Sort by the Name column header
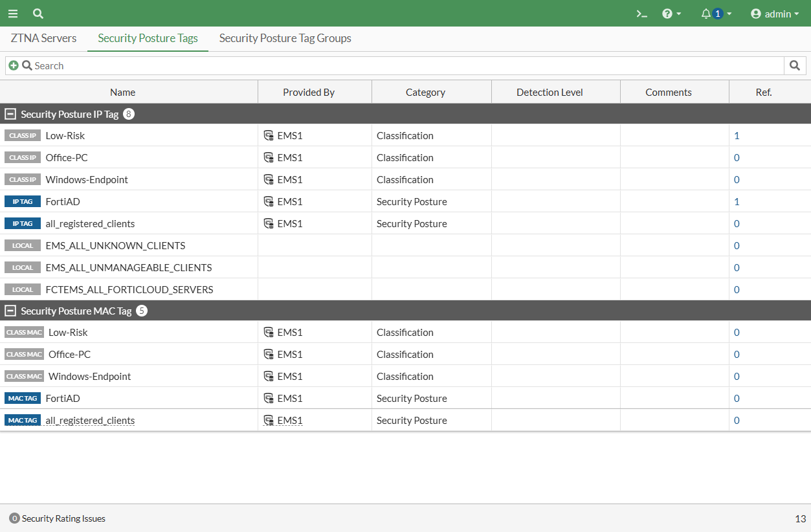The width and height of the screenshot is (811, 532). (x=122, y=93)
